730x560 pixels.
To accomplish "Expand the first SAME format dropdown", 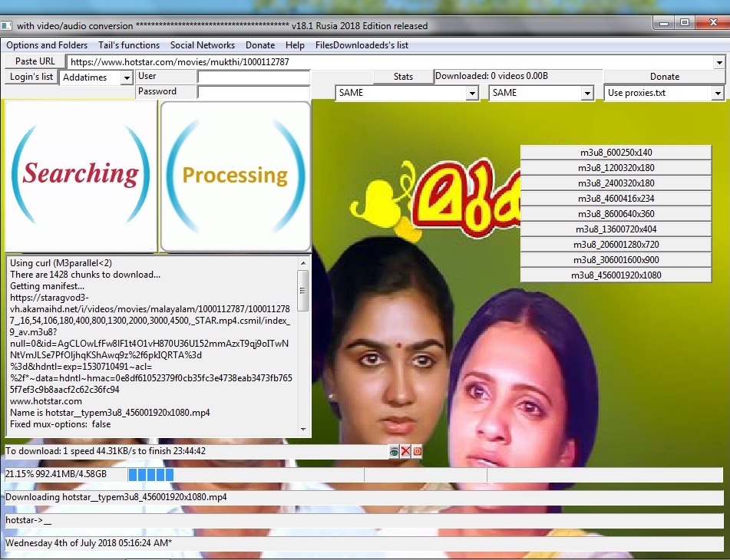I will pyautogui.click(x=472, y=93).
